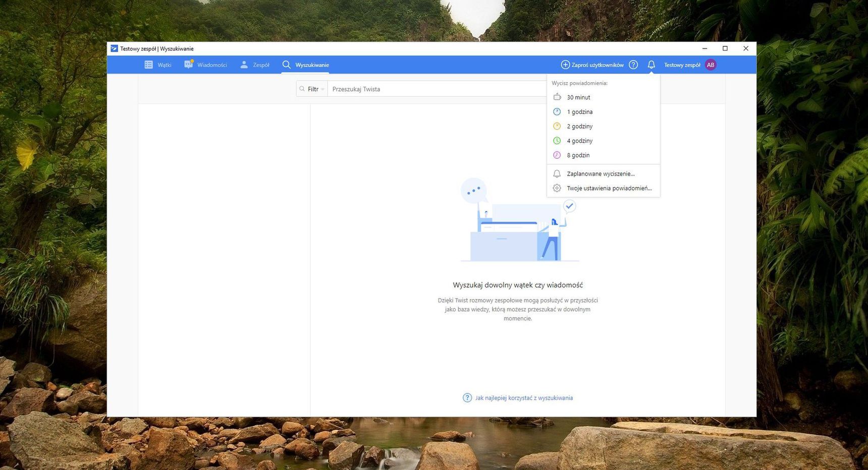
Task: Click help icon beside search tips link
Action: tap(467, 398)
